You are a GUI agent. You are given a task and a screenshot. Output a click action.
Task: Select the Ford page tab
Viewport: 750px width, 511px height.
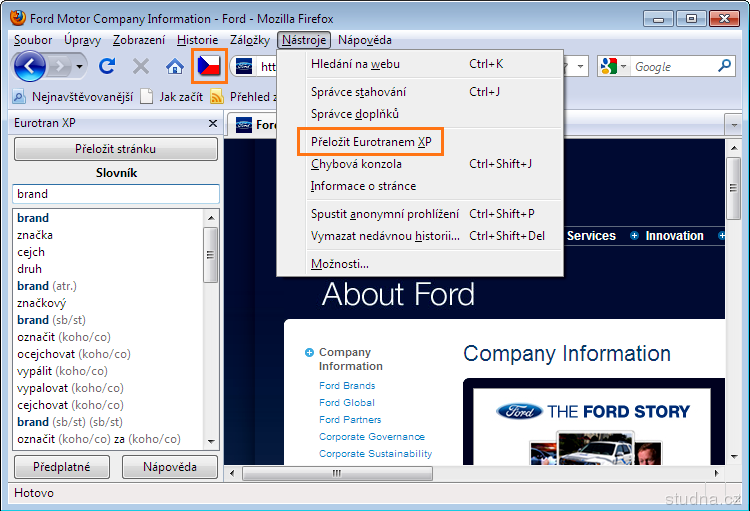pos(254,125)
